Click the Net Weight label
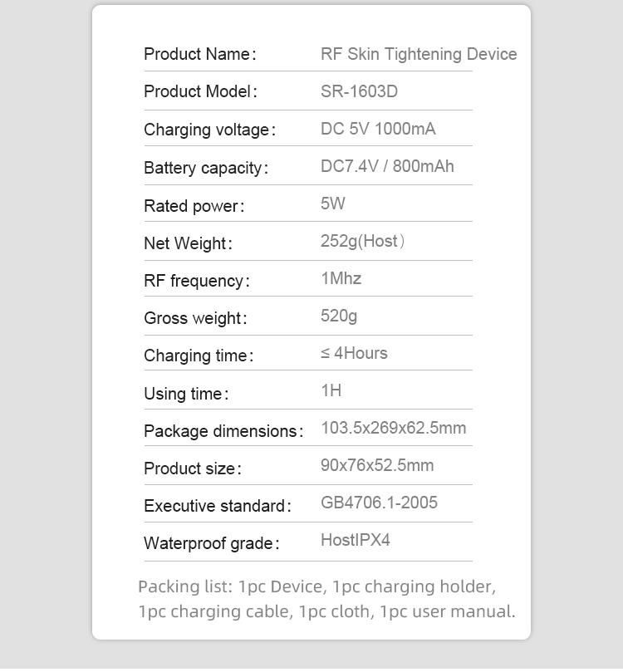This screenshot has height=672, width=623. point(188,243)
